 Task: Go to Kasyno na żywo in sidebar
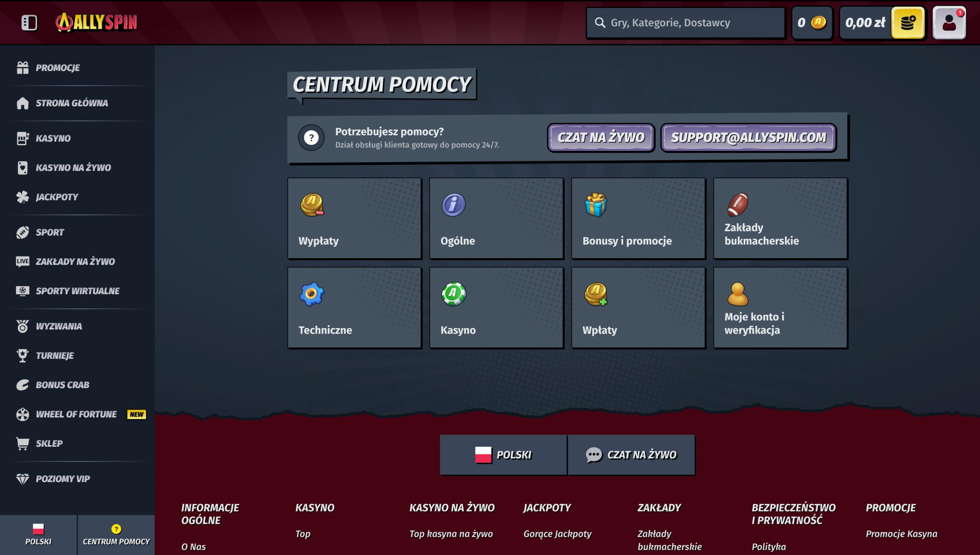tap(73, 168)
